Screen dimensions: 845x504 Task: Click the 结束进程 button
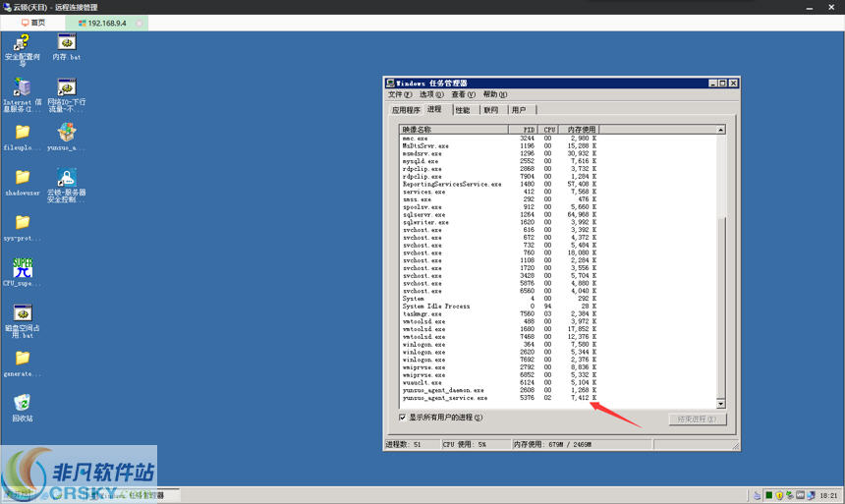[697, 419]
